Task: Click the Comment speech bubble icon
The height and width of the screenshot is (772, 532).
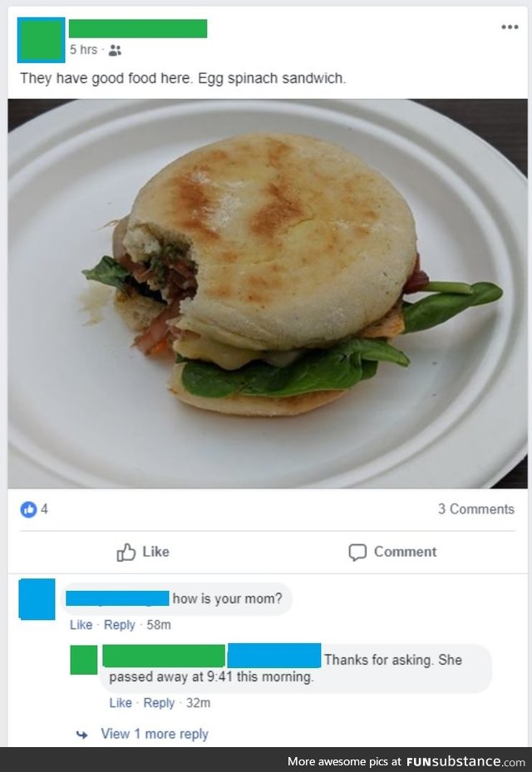Action: click(357, 552)
